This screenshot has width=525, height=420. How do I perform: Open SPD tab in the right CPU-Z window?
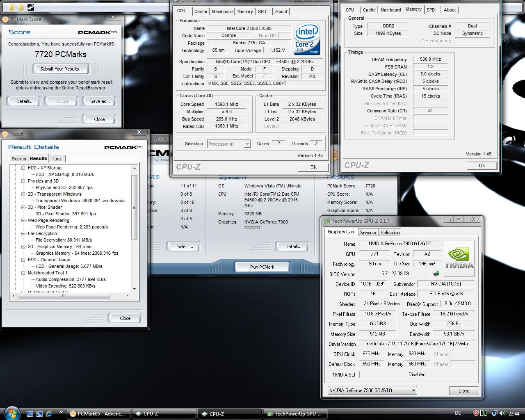tap(431, 10)
